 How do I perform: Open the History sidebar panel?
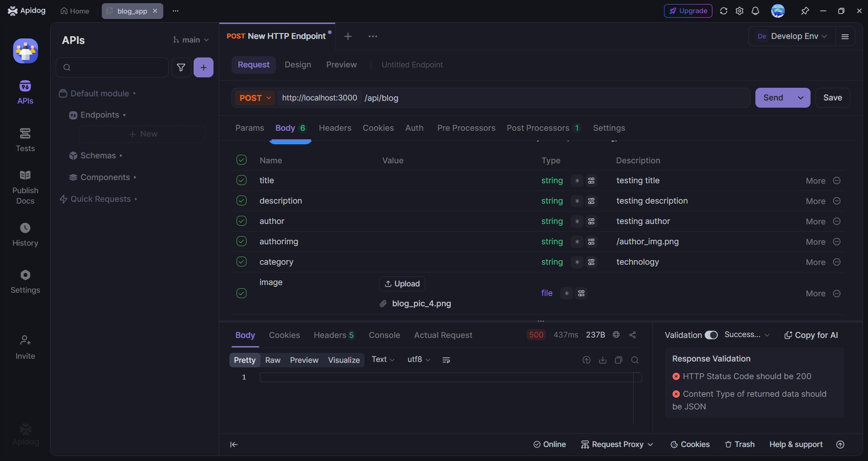(x=25, y=234)
